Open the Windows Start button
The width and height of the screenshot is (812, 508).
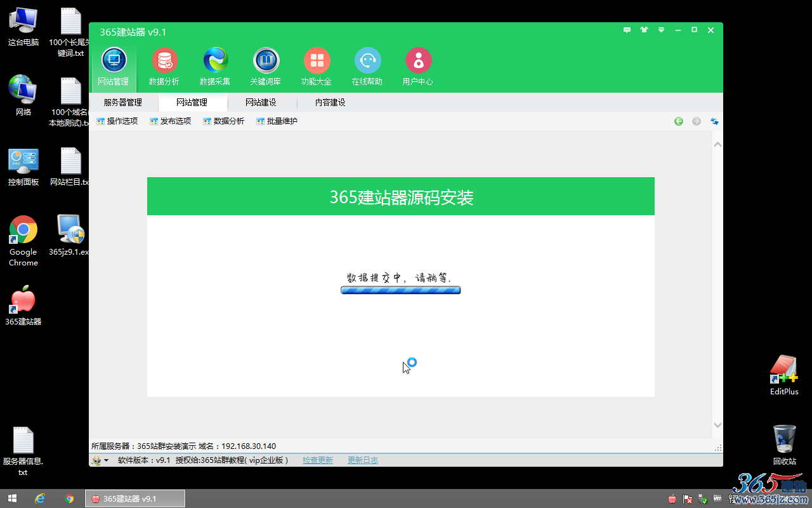pyautogui.click(x=12, y=498)
